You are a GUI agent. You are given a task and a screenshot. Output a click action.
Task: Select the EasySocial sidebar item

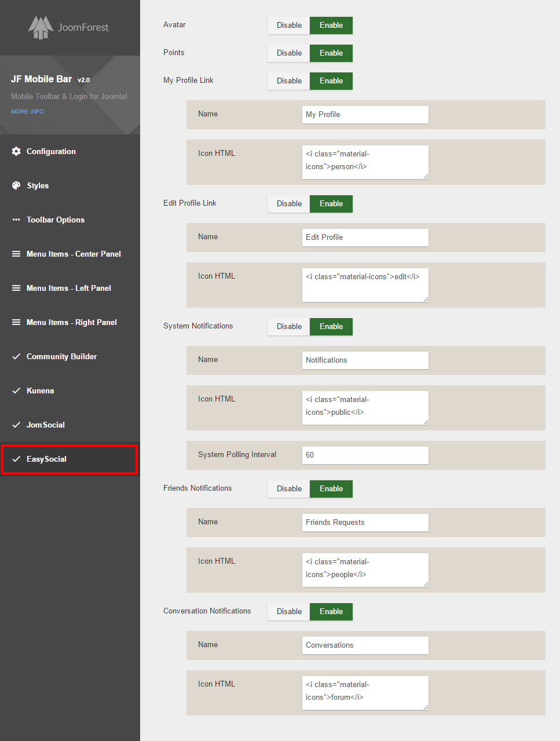(46, 459)
